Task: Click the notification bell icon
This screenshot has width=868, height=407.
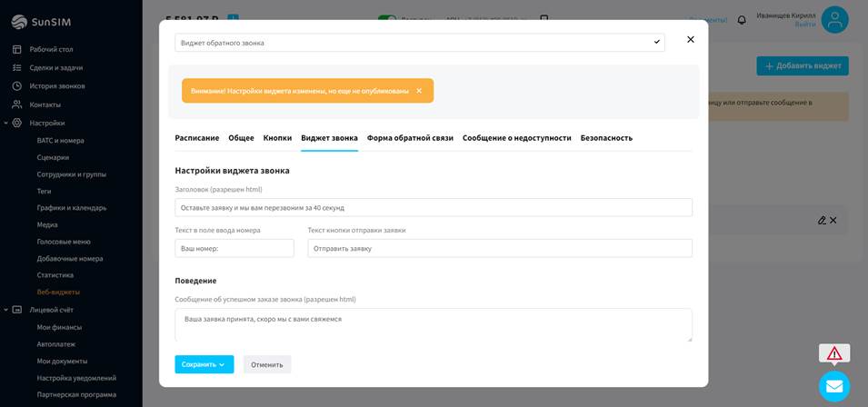Action: coord(742,20)
